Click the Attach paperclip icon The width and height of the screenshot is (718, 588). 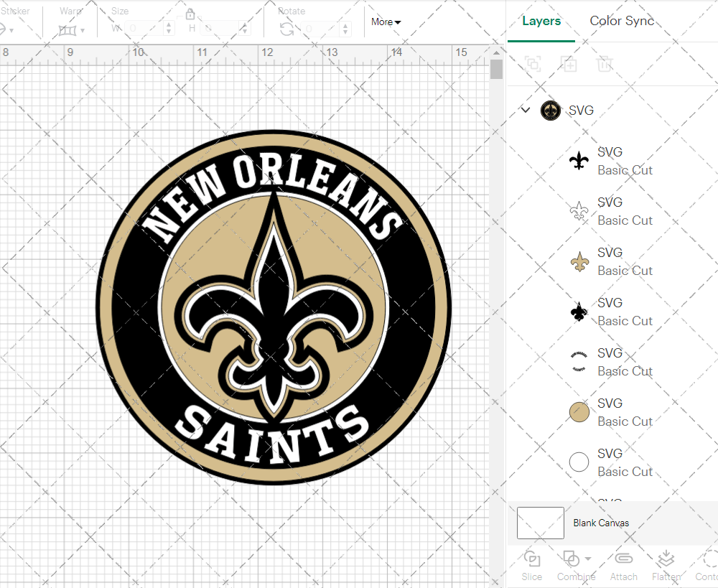(x=623, y=559)
